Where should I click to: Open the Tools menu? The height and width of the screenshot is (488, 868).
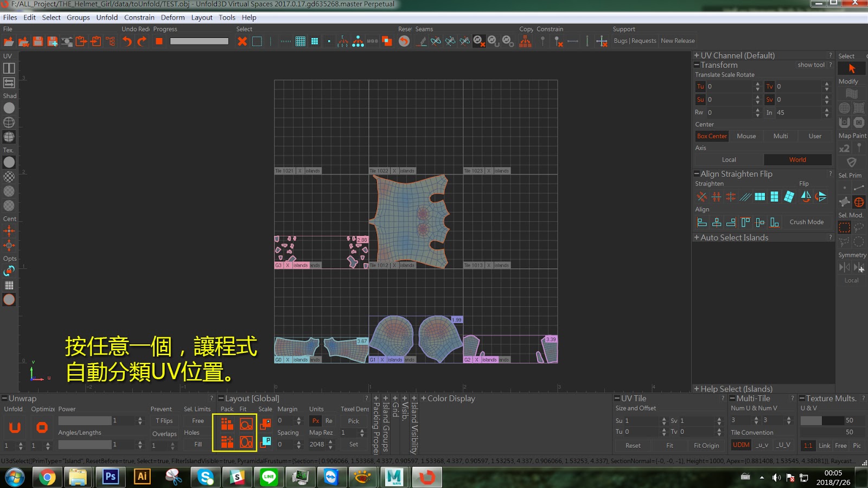coord(227,17)
